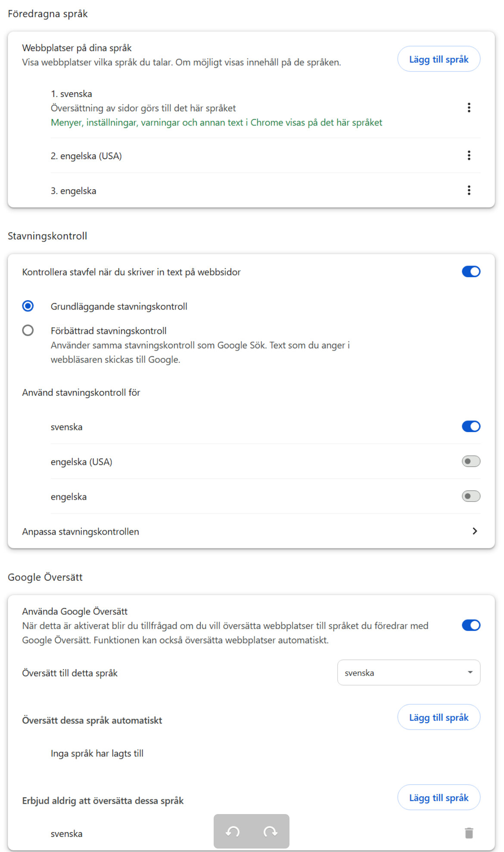This screenshot has height=852, width=504.
Task: Select Förbättrad stavningskontroll option
Action: [28, 331]
